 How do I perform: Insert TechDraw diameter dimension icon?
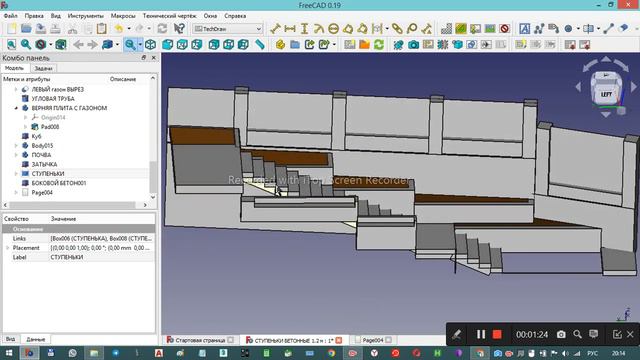pos(333,29)
